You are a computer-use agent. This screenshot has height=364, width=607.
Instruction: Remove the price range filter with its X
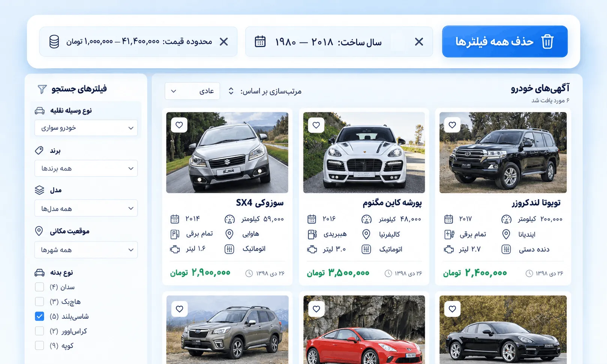tap(224, 42)
